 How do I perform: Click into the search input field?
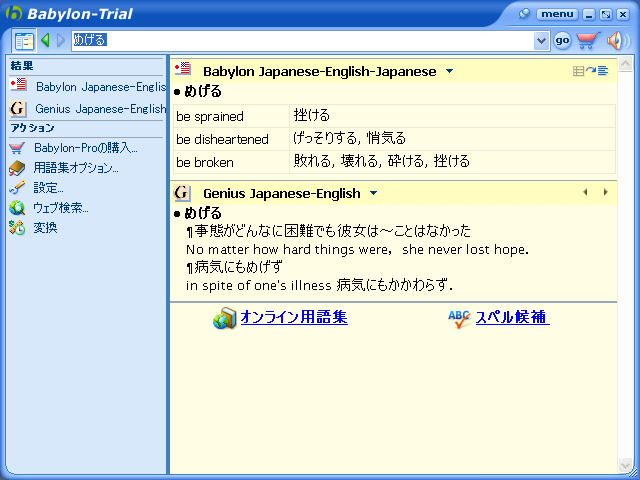coord(302,40)
